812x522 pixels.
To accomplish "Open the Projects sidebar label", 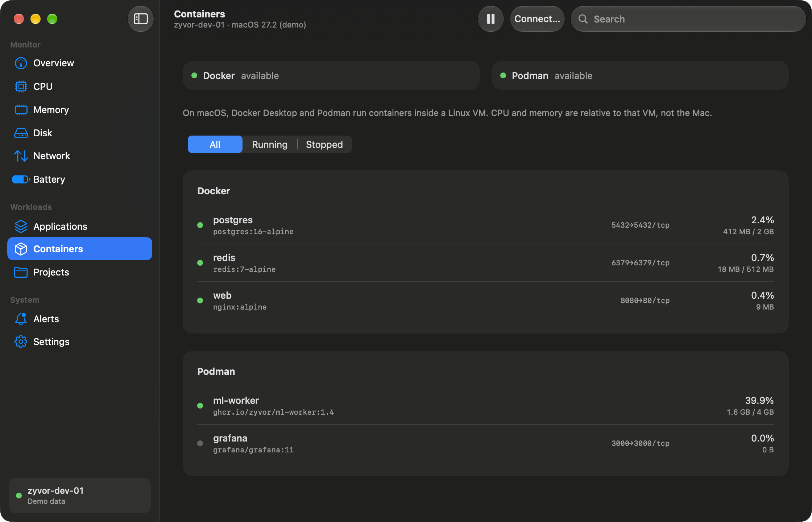I will [51, 272].
